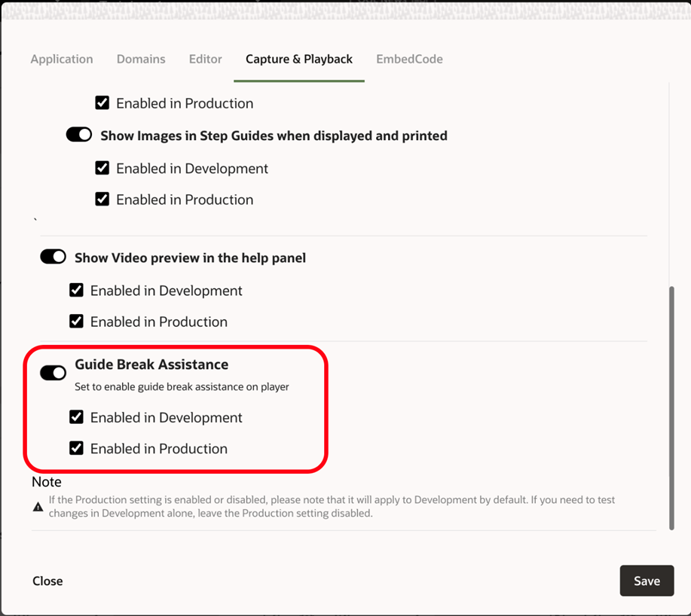Image resolution: width=691 pixels, height=616 pixels.
Task: Click the Guide Break Assistance description text
Action: click(182, 387)
